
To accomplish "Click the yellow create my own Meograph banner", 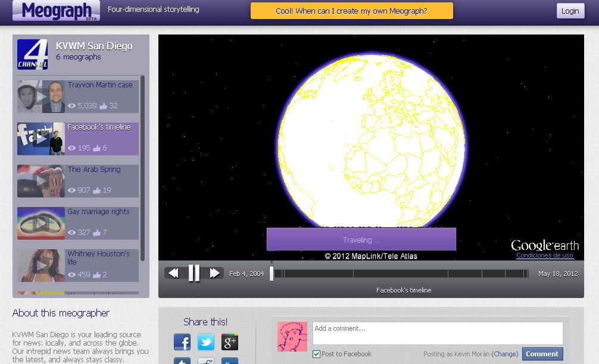I will click(351, 11).
